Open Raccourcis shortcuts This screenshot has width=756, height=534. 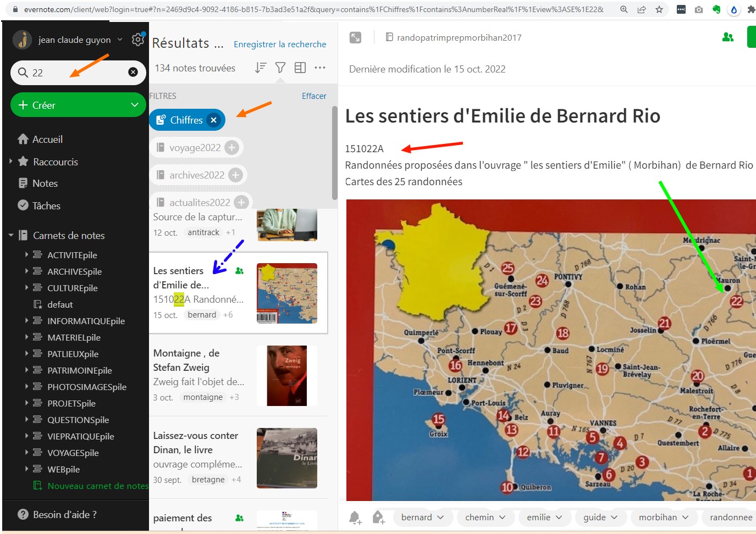(x=48, y=162)
